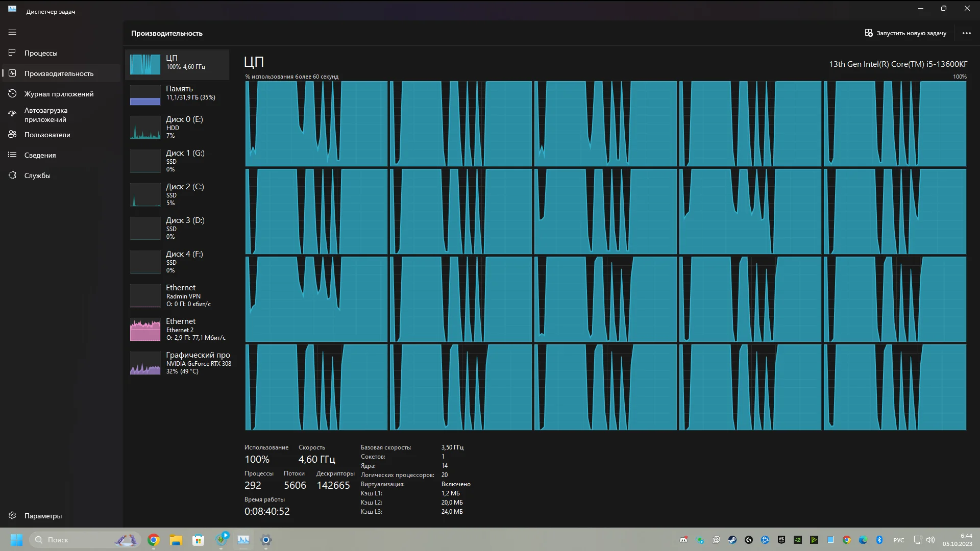Select the Память memory graph thumbnail
This screenshot has width=980, height=551.
145,95
